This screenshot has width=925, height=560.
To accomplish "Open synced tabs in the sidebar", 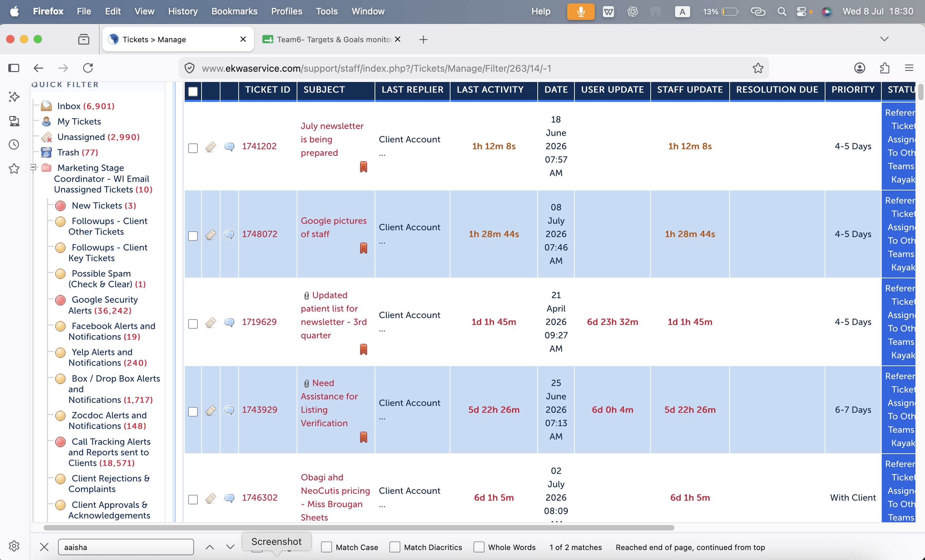I will (x=14, y=121).
